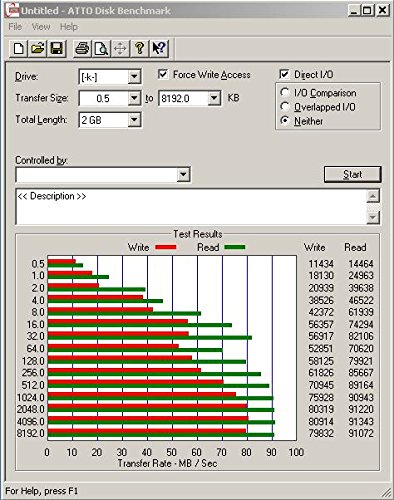Click the 4096.0 row read value 91343
394x500 pixels.
pyautogui.click(x=361, y=421)
